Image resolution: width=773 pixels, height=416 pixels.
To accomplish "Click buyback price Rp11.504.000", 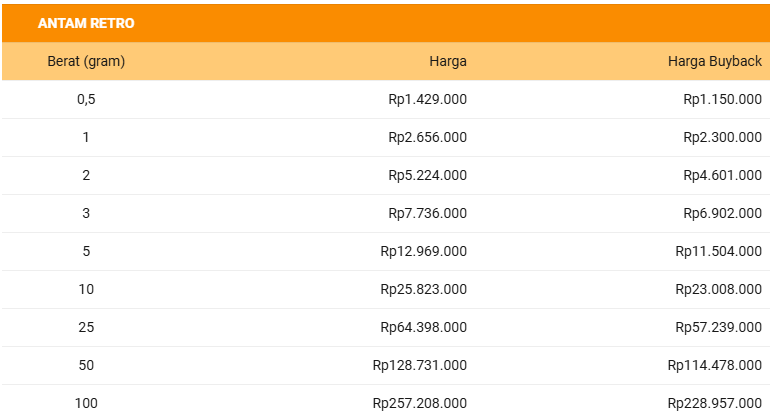I will tap(718, 251).
